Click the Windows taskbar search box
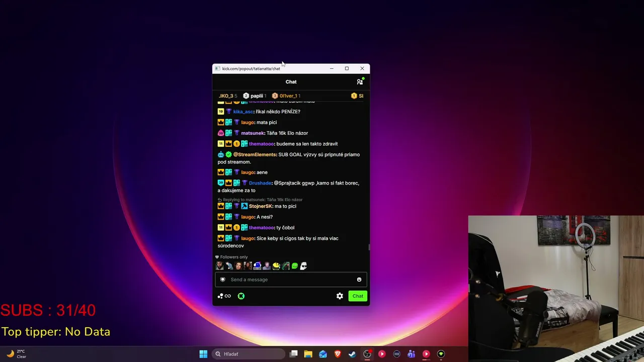Viewport: 644px width, 362px height. [249, 354]
